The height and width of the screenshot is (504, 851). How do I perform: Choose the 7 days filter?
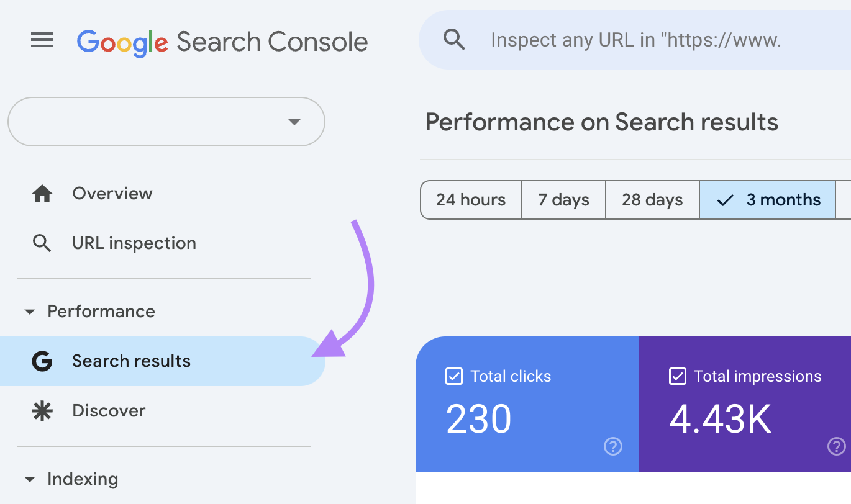tap(563, 200)
